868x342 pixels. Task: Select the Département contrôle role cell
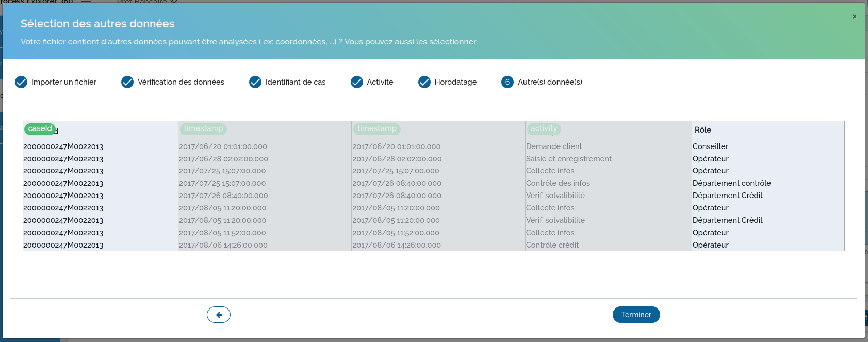point(731,183)
